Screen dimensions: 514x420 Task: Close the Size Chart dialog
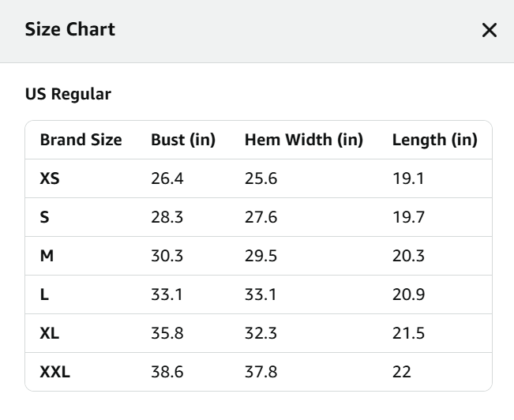click(490, 31)
